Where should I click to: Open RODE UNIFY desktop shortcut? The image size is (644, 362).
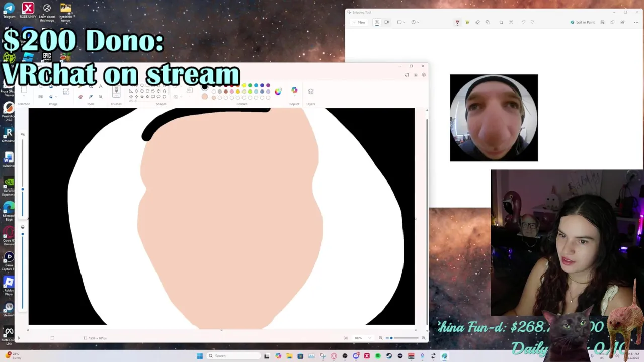point(28,10)
